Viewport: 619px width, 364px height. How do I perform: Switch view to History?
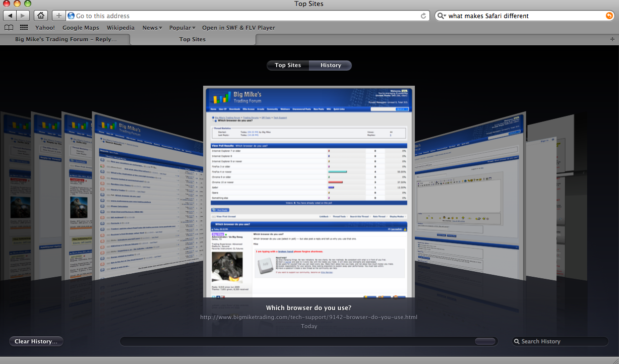331,65
